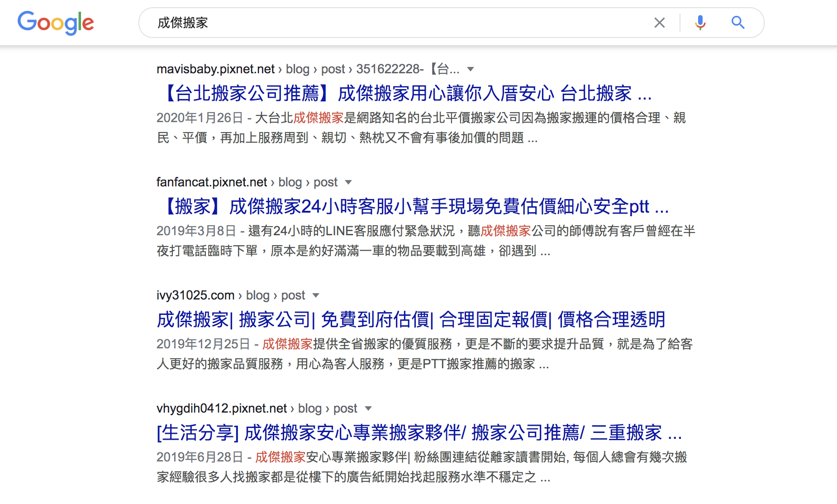Start voice search with the microphone icon
Screen dimensions: 837x504
click(700, 23)
